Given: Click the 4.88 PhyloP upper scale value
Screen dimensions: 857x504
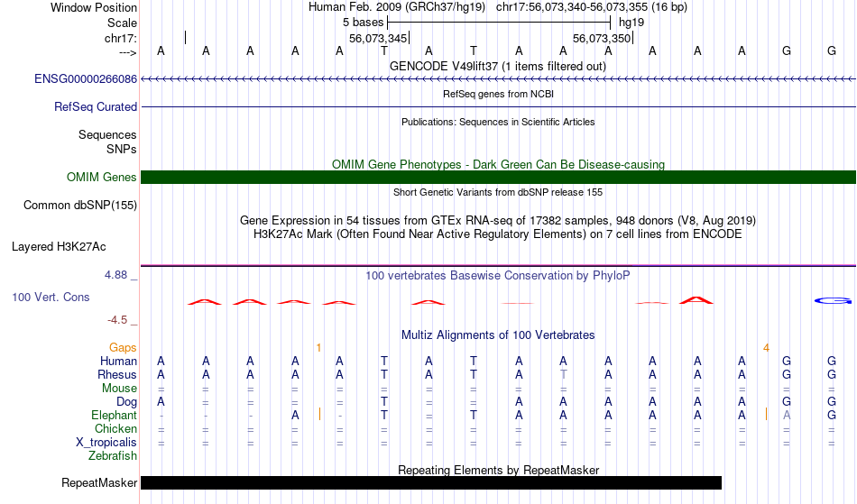Looking at the screenshot, I should pos(115,275).
